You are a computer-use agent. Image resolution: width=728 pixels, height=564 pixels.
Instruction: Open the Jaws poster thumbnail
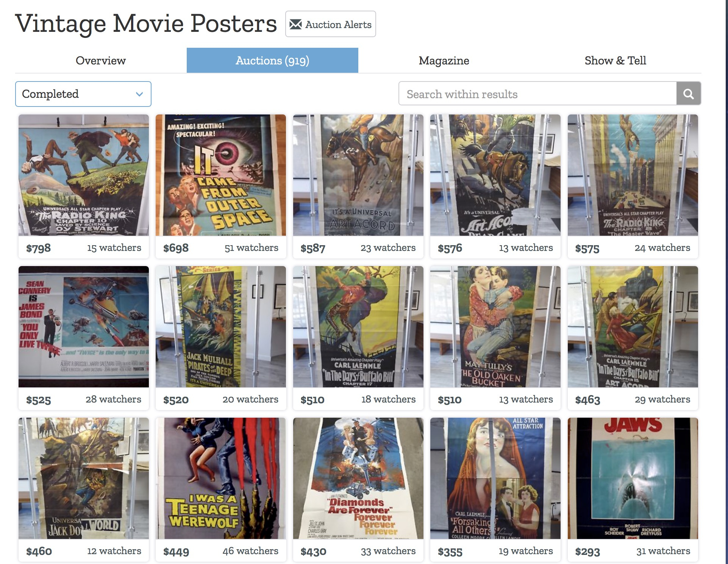[x=632, y=478]
